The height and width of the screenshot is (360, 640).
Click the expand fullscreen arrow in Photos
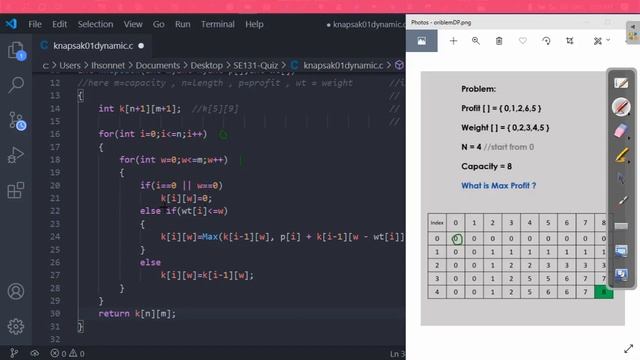(x=629, y=348)
